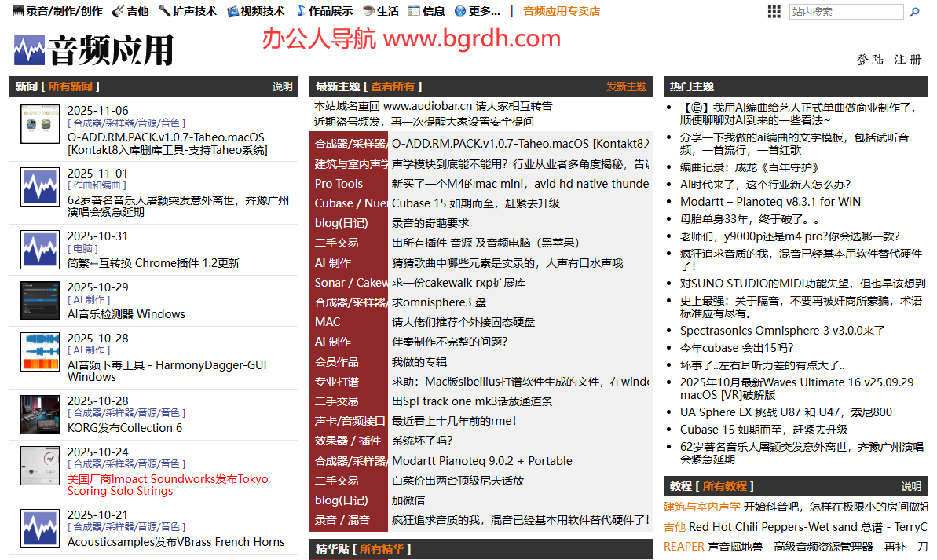
Task: Click the guitar icon next to 吉他
Action: click(x=118, y=11)
